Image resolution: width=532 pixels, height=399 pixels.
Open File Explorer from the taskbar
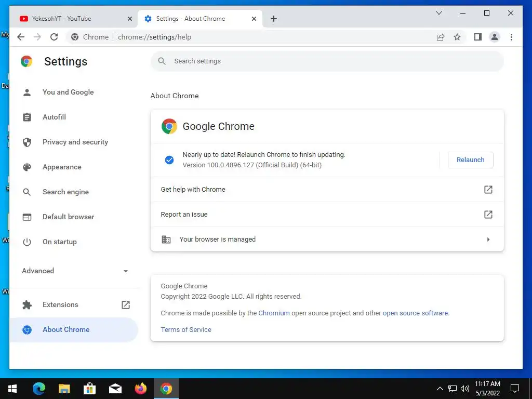pos(64,389)
